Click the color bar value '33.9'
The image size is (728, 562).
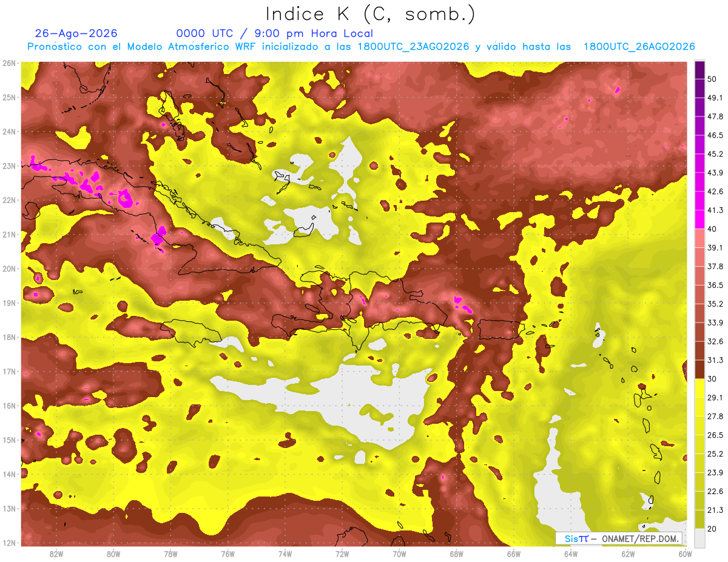click(715, 323)
